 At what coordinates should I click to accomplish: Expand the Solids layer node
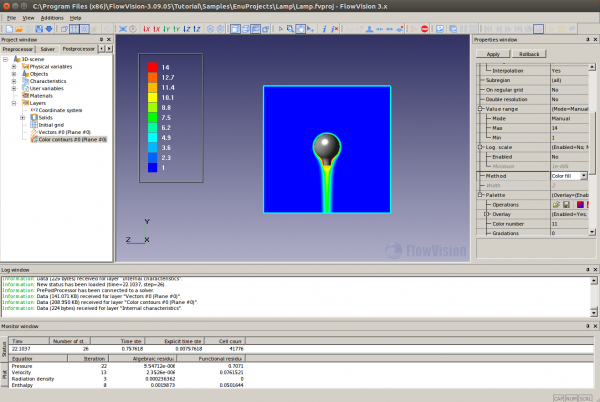click(x=23, y=118)
